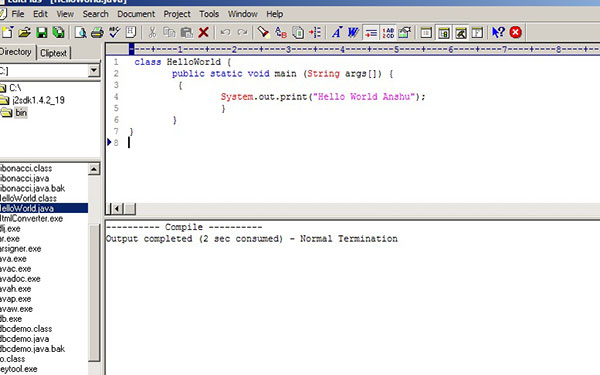
Task: Delete selection with the red X icon
Action: coord(204,33)
